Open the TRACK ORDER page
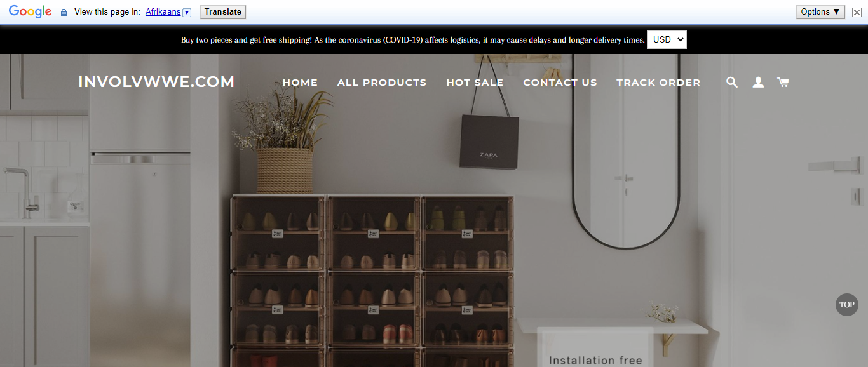Screen dimensions: 868x367 pos(658,83)
